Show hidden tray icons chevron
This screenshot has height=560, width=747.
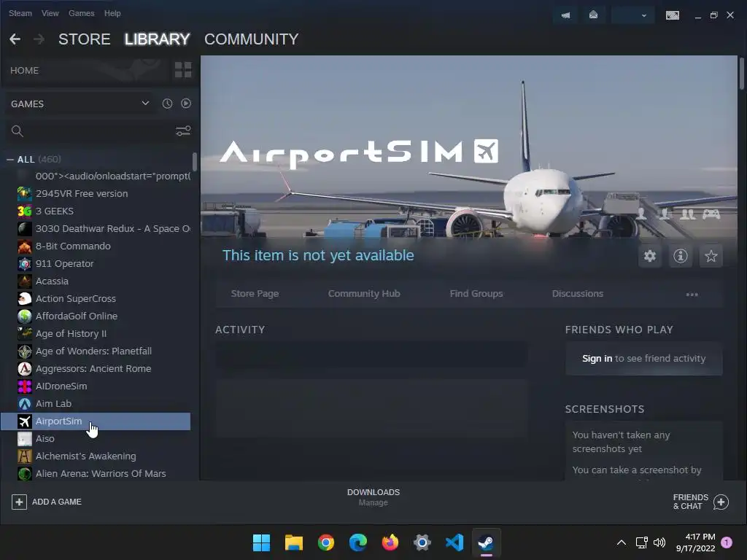(x=622, y=542)
